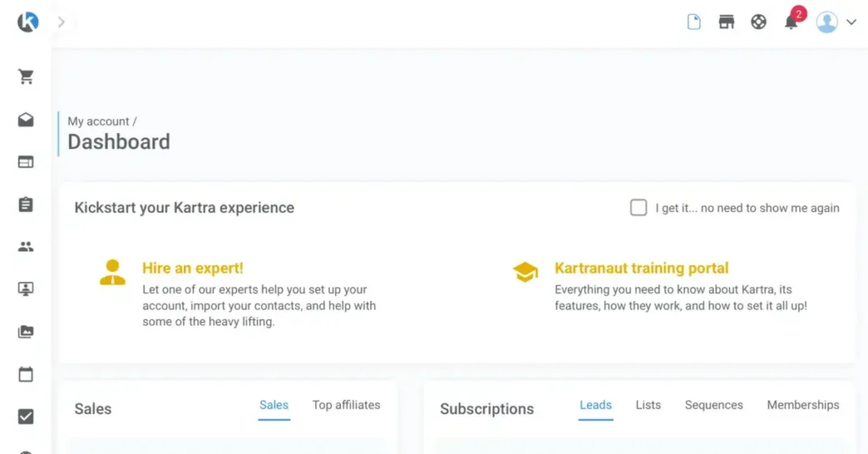Click the 'Hire an expert!' link
The width and height of the screenshot is (868, 454).
tap(192, 269)
